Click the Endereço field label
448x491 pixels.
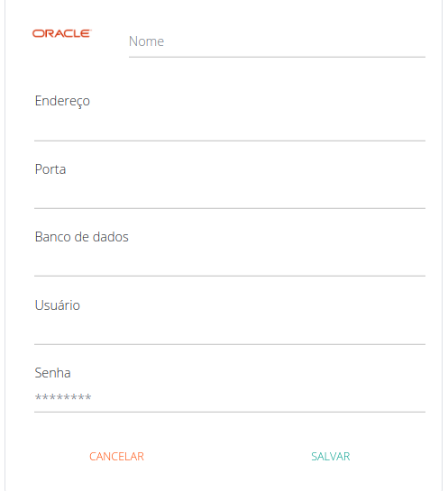62,101
